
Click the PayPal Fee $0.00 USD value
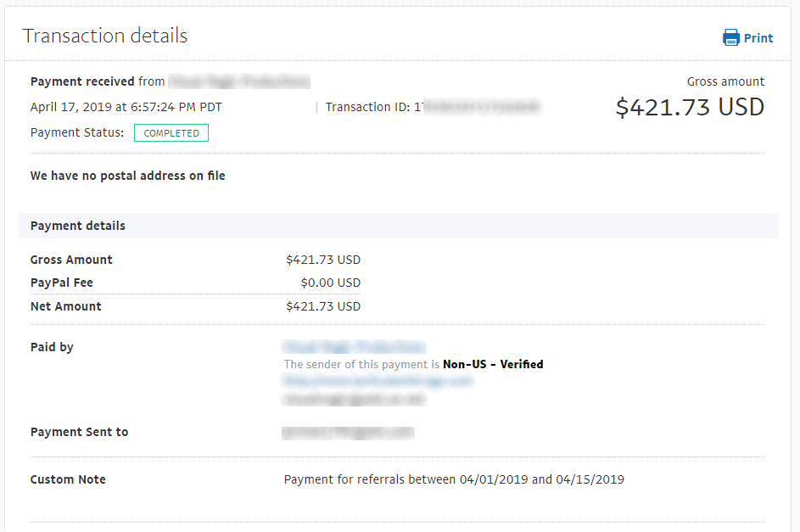coord(331,283)
